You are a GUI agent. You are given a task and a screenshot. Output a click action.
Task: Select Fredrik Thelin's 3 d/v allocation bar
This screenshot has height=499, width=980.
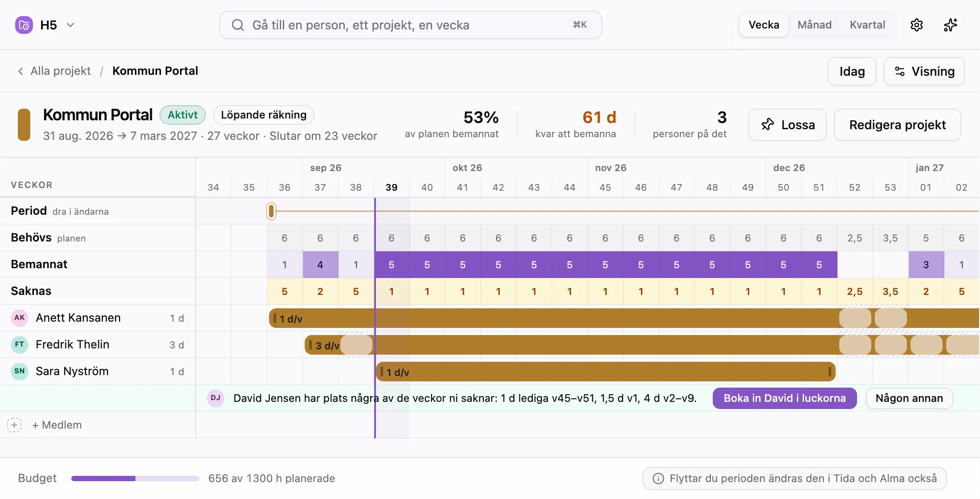pos(641,345)
